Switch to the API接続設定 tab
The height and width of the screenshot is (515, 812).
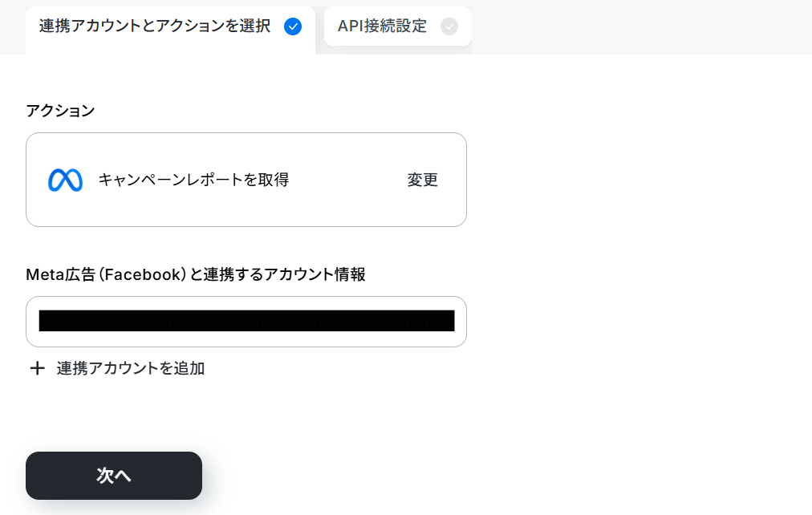tap(398, 26)
